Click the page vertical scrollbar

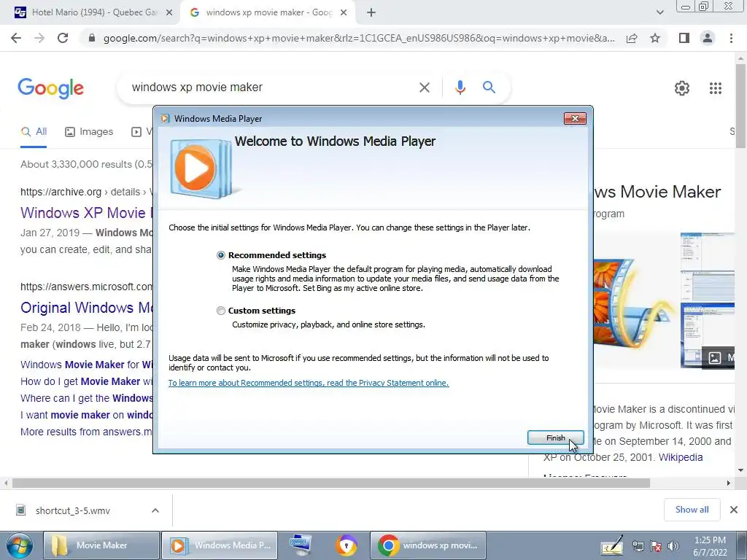(x=740, y=105)
